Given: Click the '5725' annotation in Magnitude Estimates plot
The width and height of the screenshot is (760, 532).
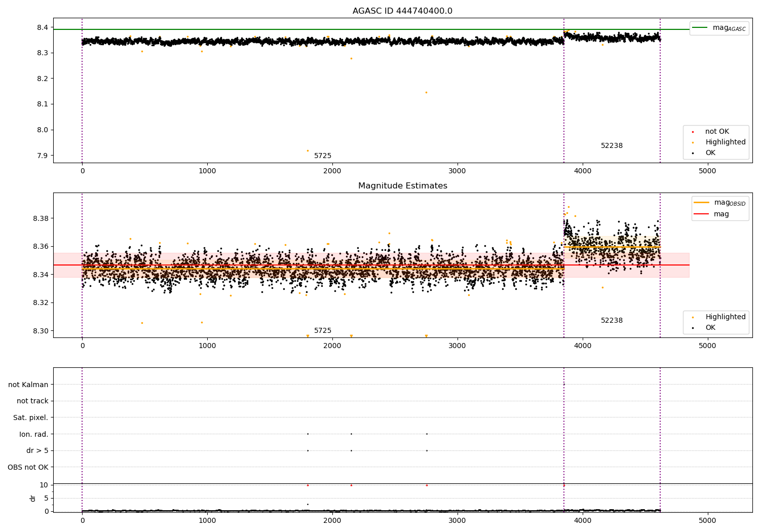Looking at the screenshot, I should (323, 331).
